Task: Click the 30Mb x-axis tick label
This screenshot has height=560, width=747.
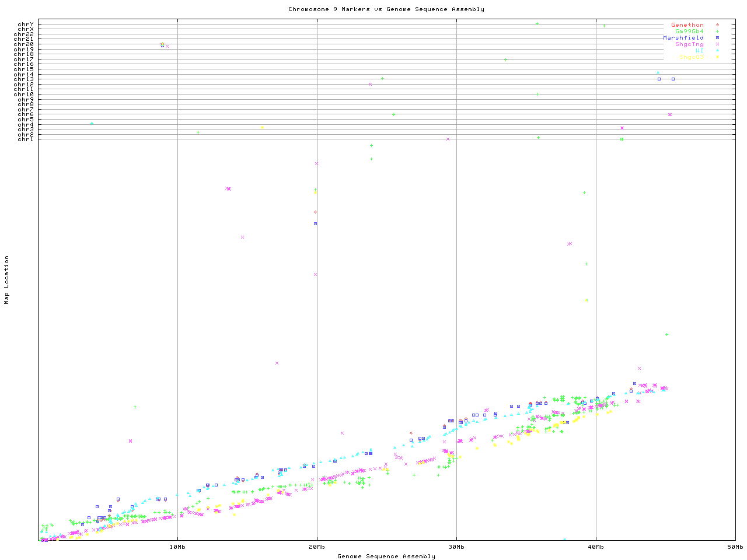Action: (456, 547)
